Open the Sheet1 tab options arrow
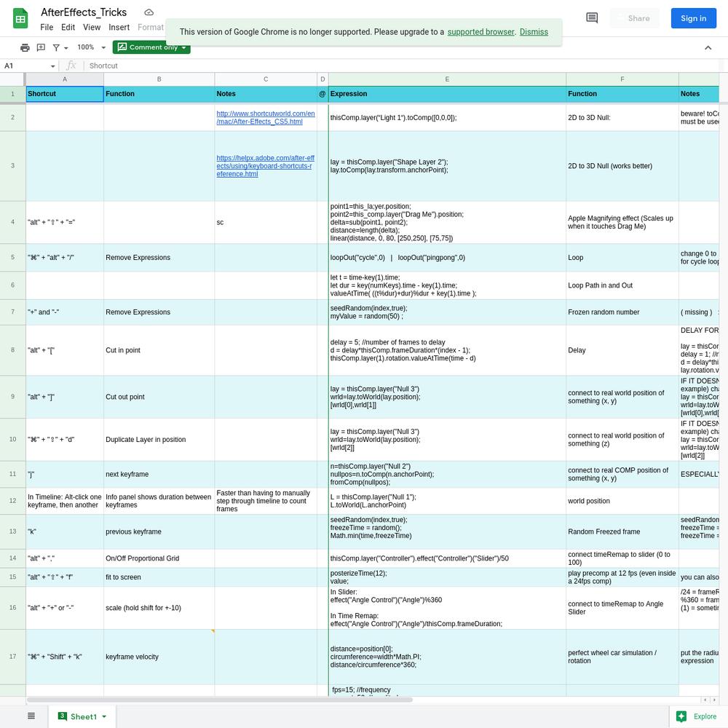Image resolution: width=728 pixels, height=728 pixels. [104, 716]
